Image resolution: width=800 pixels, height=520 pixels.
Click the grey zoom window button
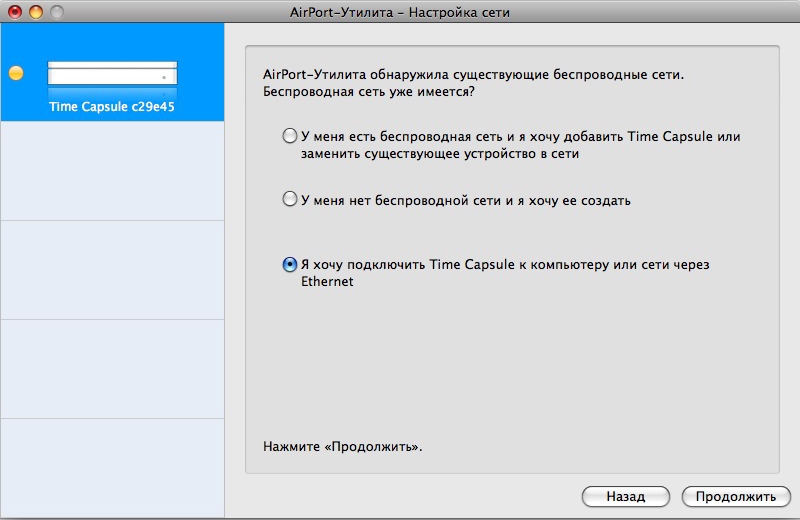pos(56,12)
